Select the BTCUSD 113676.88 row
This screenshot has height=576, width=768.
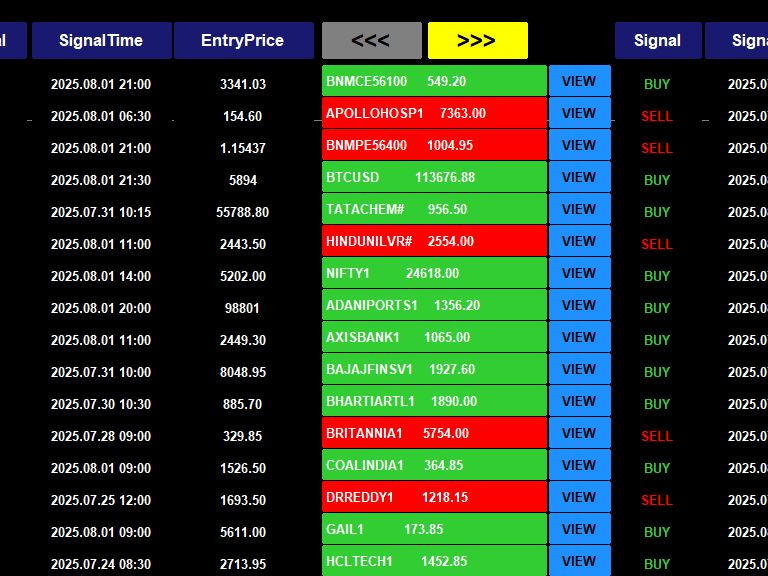pyautogui.click(x=434, y=177)
